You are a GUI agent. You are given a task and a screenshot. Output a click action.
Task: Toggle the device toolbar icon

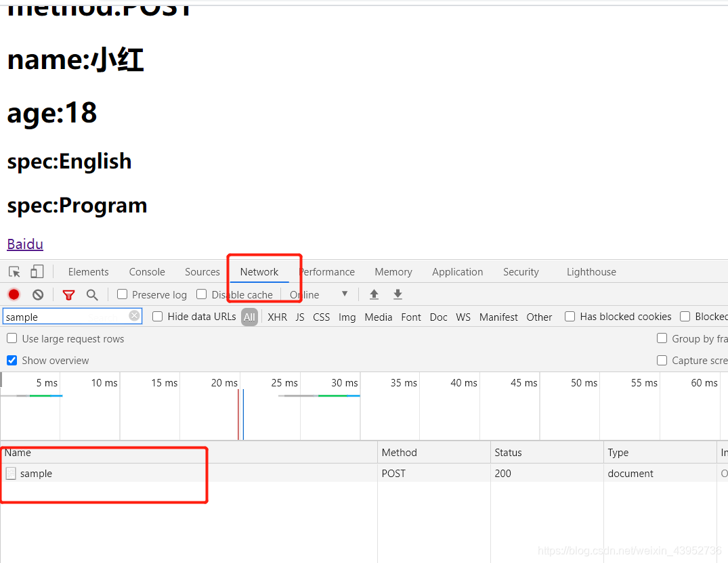(x=37, y=271)
